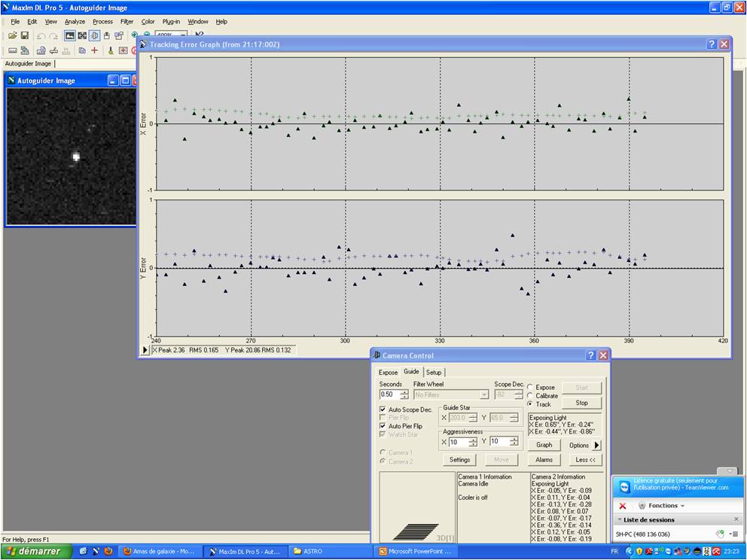This screenshot has width=747, height=560.
Task: Uncheck the Auto Scope Dec. checkbox
Action: click(x=383, y=409)
